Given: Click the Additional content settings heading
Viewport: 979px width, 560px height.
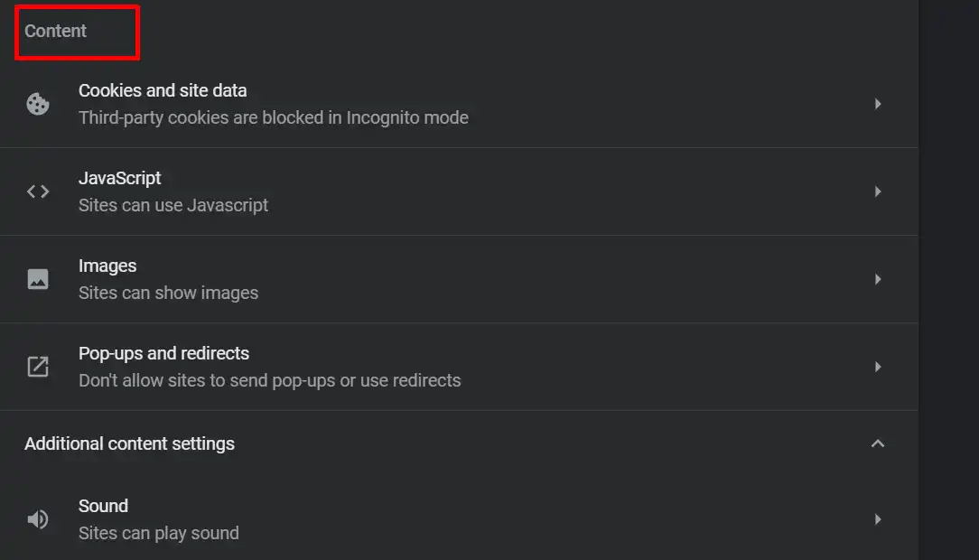Looking at the screenshot, I should (x=129, y=443).
